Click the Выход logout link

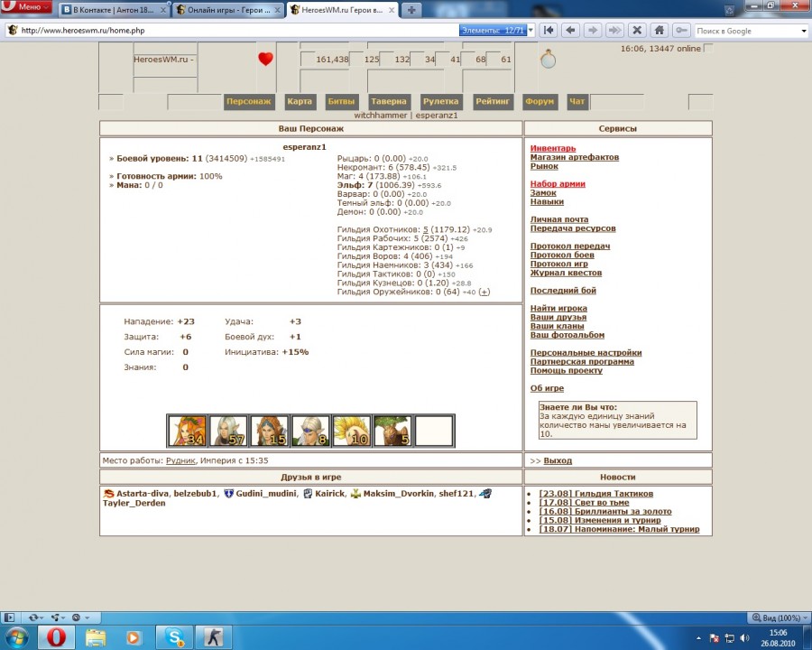click(x=558, y=460)
